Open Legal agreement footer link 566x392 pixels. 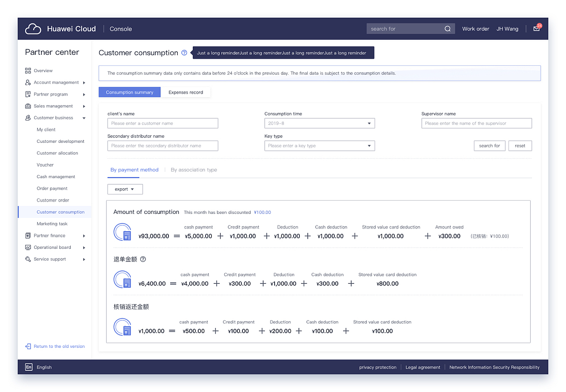coord(423,367)
